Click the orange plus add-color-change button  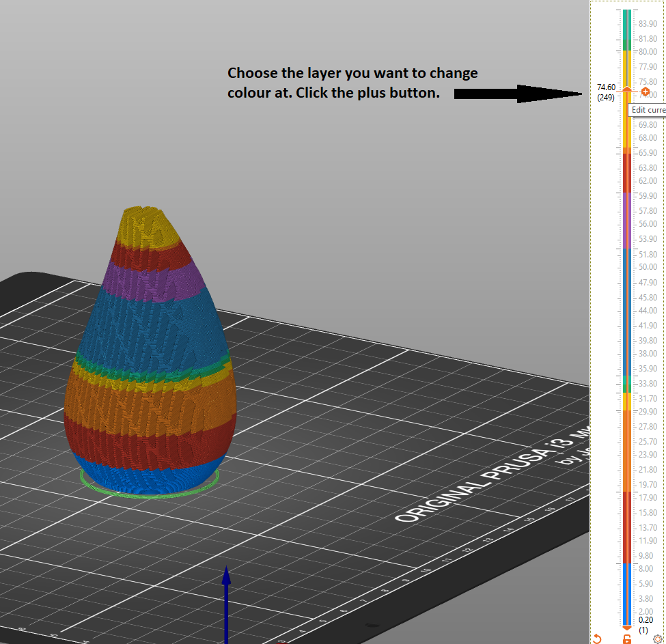tap(646, 92)
